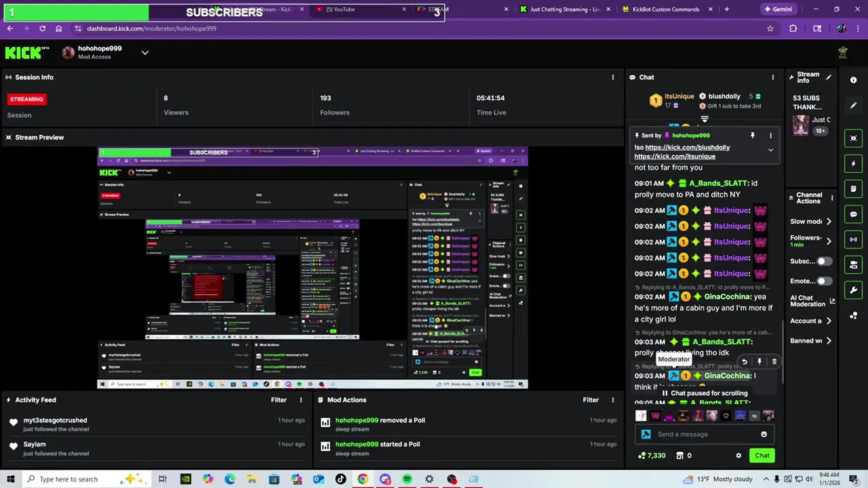Image resolution: width=868 pixels, height=488 pixels.
Task: Click the Just Chatting category thumbnail
Action: 801,125
